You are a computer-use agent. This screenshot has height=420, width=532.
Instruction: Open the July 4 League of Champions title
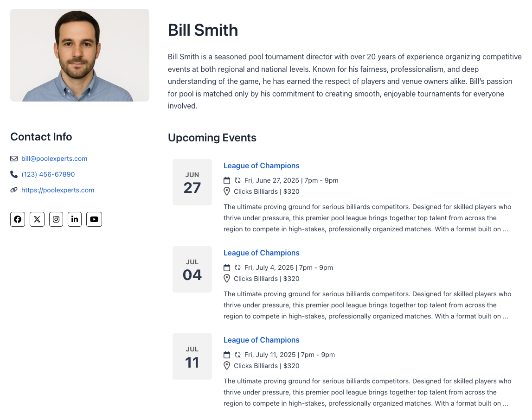(261, 253)
